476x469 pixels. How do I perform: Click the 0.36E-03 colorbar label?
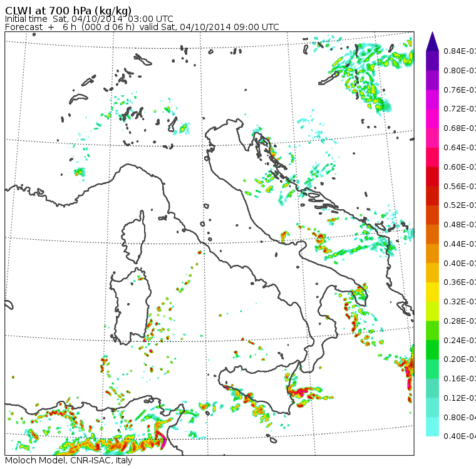460,282
